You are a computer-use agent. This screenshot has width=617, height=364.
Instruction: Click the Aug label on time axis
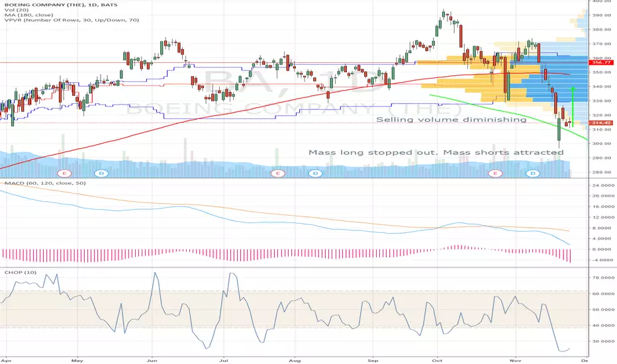[295, 360]
